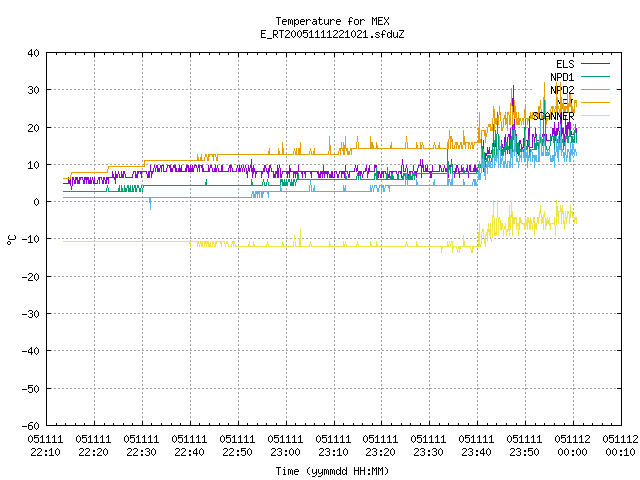The width and height of the screenshot is (640, 480).
Task: Select the filename E_RT20051111221021.sfduZ
Action: pyautogui.click(x=332, y=34)
